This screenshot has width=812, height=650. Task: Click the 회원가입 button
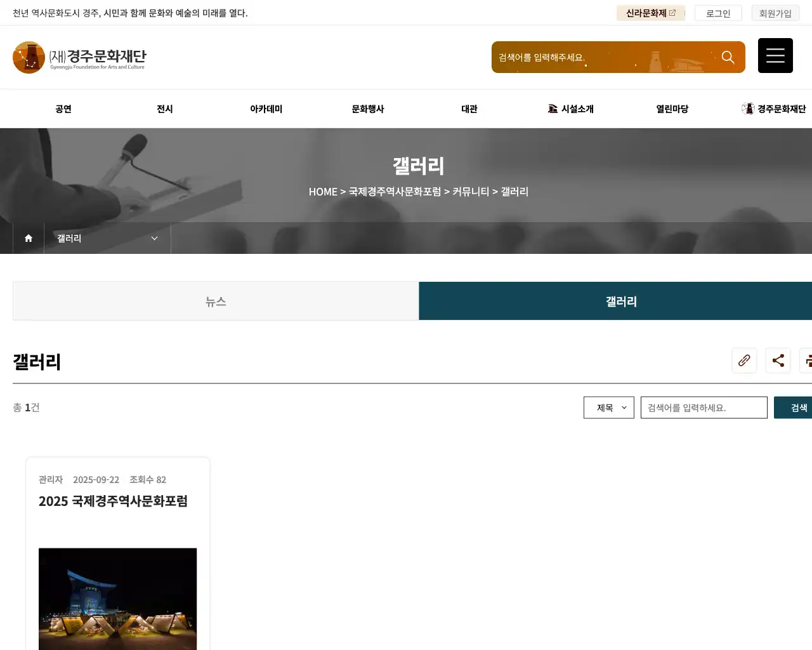775,13
